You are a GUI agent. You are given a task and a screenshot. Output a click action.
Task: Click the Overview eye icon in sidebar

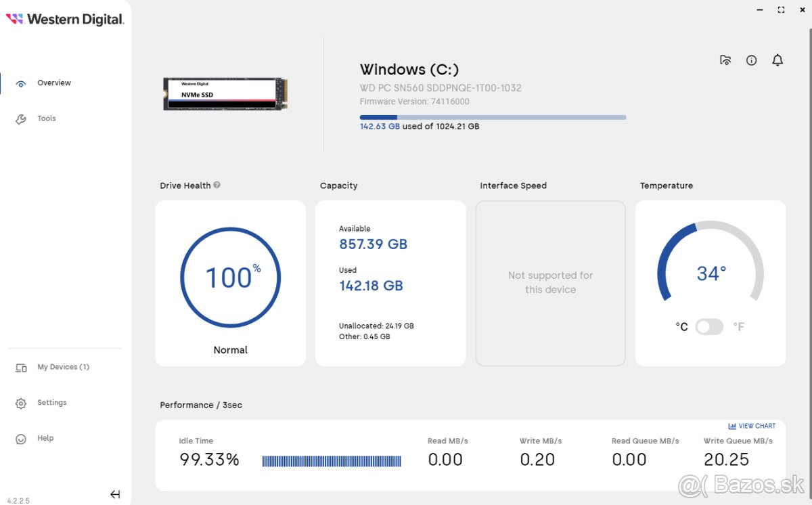coord(21,83)
